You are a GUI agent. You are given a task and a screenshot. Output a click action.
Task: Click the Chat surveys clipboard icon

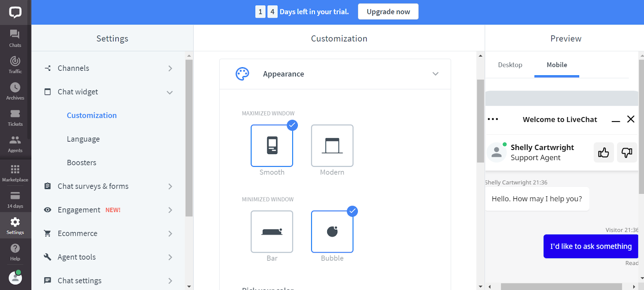(47, 186)
